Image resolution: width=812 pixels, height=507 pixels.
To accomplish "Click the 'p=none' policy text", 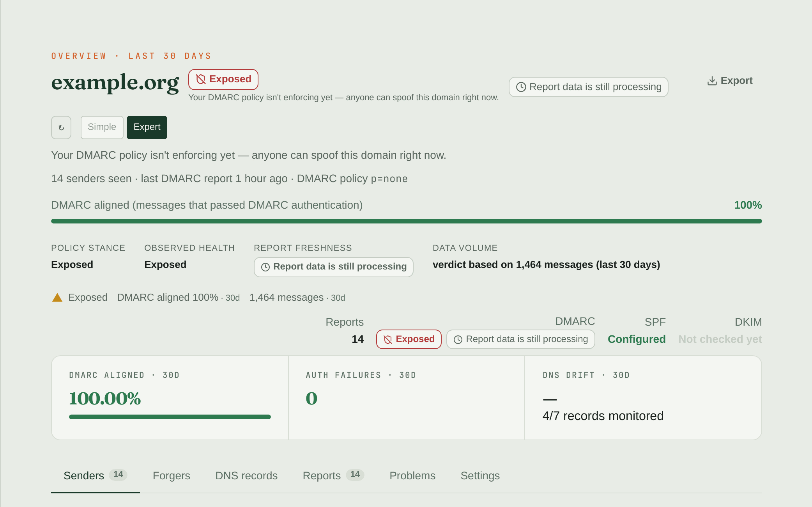I will pyautogui.click(x=389, y=179).
